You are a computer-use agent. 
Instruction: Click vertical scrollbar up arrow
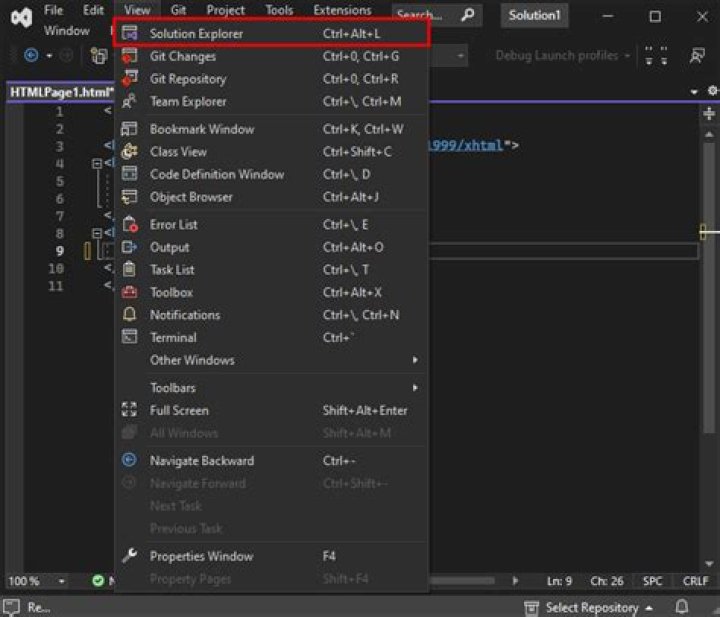pos(709,134)
